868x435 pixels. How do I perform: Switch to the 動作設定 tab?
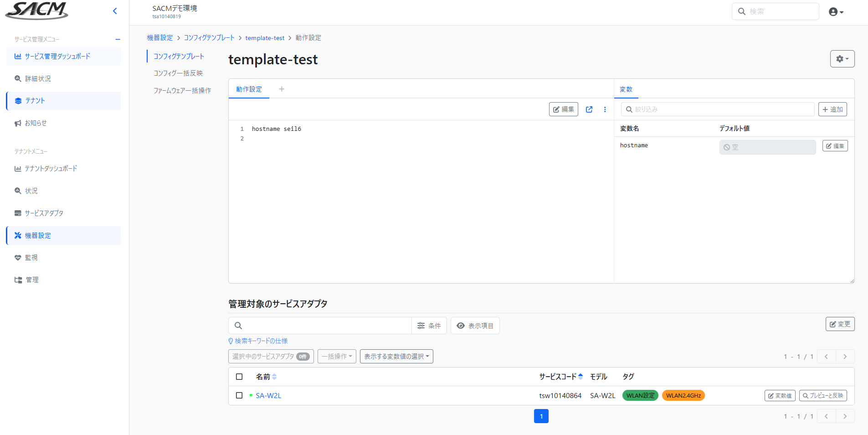click(x=249, y=89)
